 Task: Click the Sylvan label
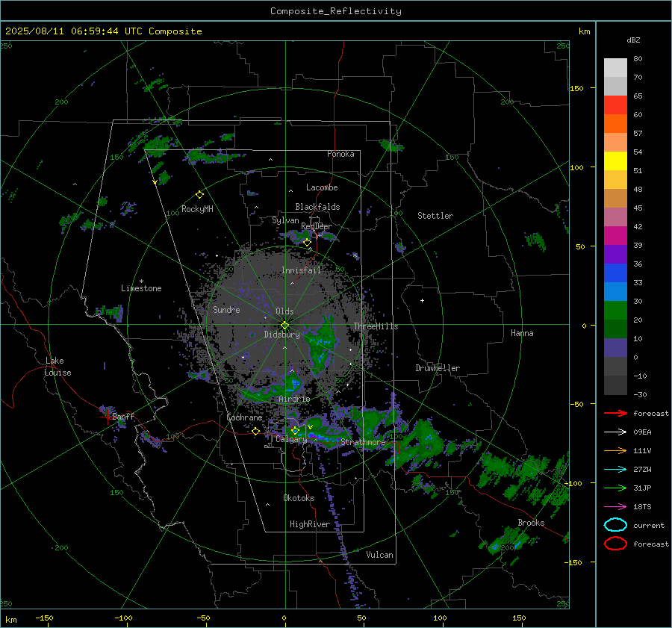click(285, 220)
